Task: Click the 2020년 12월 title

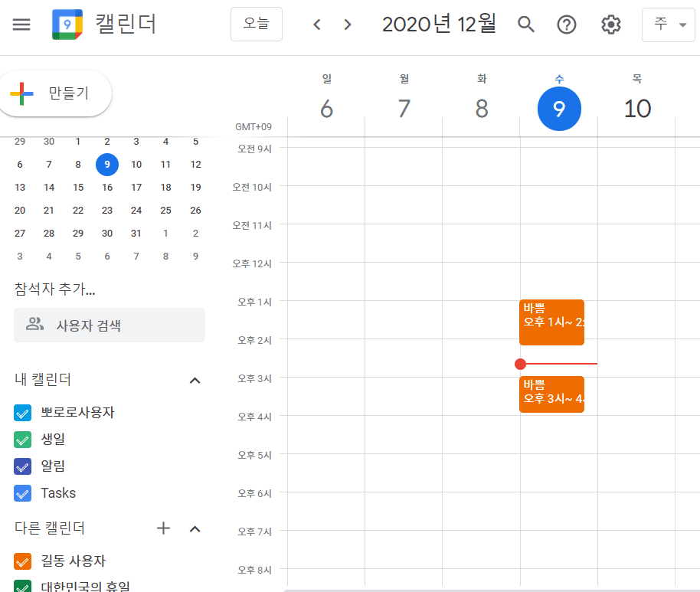Action: 439,24
